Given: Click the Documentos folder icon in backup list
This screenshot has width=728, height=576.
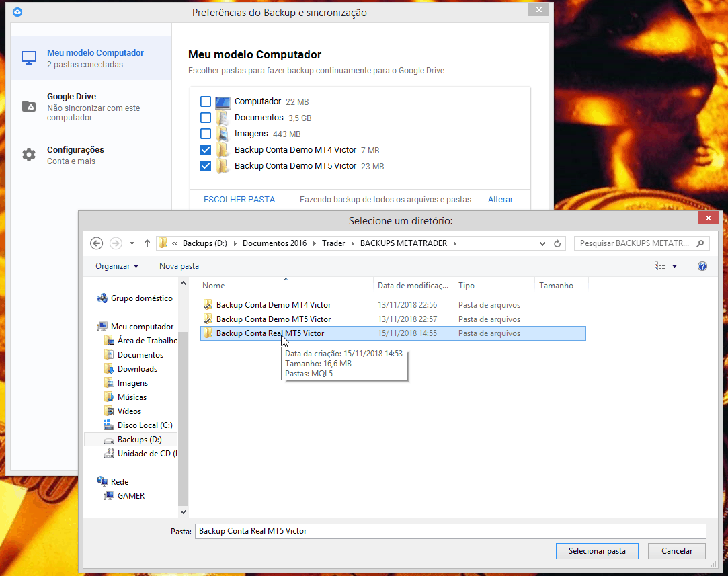Looking at the screenshot, I should click(223, 118).
